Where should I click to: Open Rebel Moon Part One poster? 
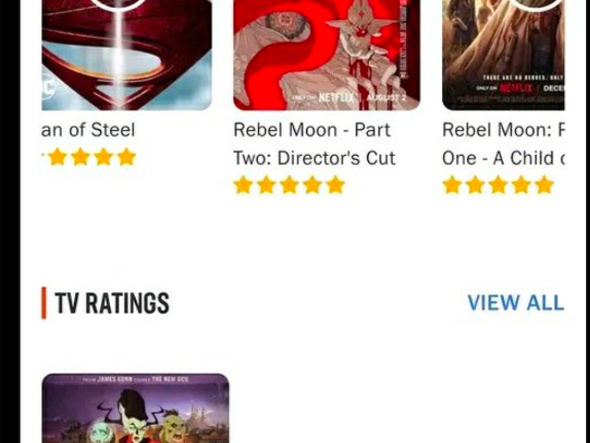point(503,55)
